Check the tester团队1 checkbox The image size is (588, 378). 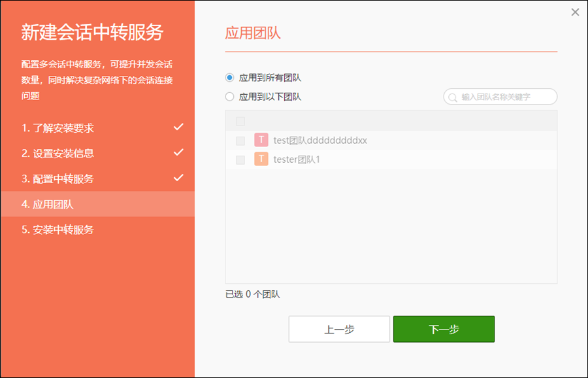pyautogui.click(x=240, y=160)
